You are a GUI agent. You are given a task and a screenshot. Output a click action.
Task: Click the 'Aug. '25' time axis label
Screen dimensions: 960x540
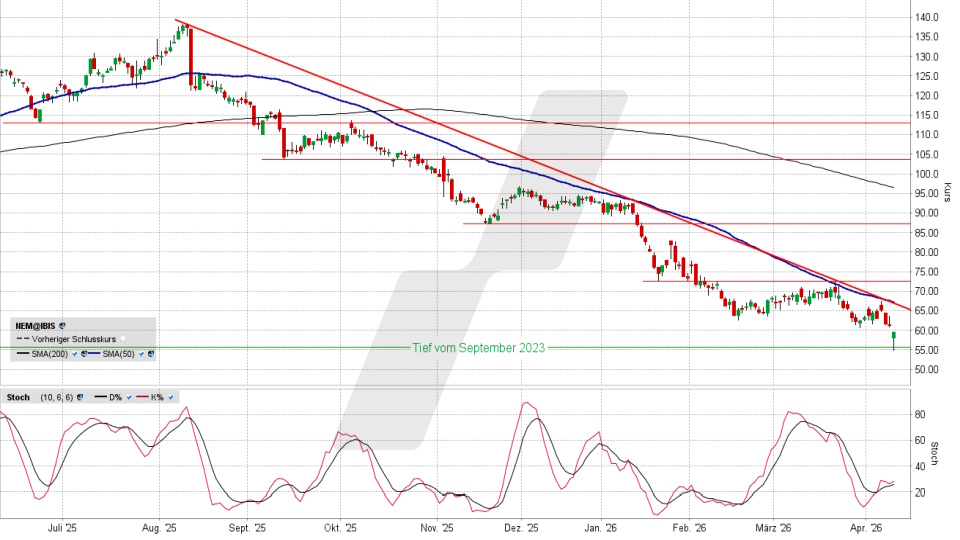(157, 528)
